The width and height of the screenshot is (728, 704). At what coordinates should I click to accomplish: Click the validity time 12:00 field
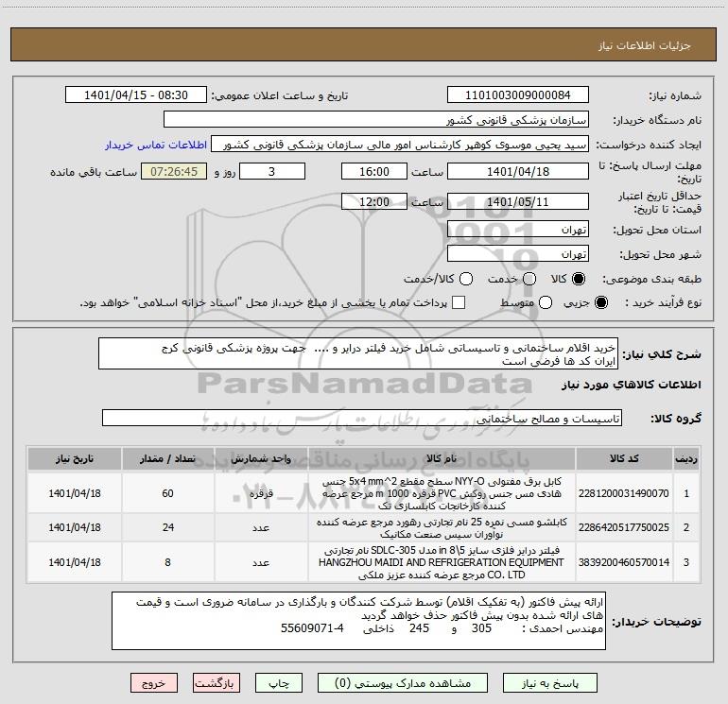(374, 202)
